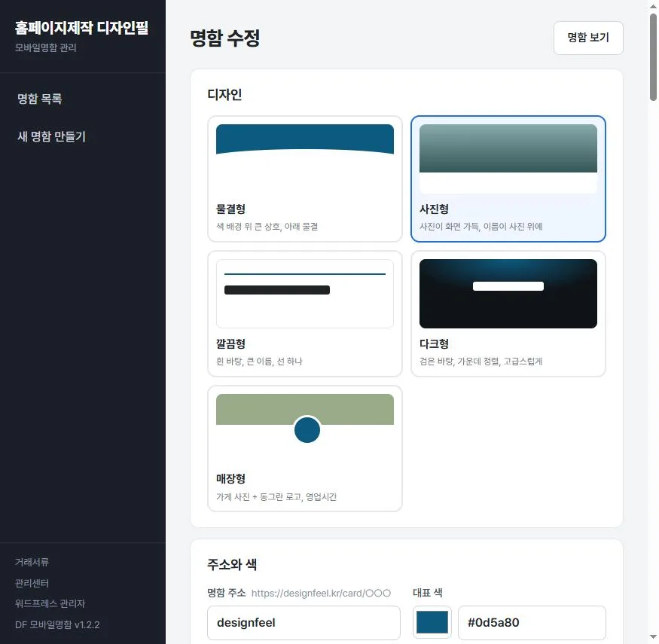Click the 명함 수정 page heading
Screen dimensions: 659x644
point(225,38)
